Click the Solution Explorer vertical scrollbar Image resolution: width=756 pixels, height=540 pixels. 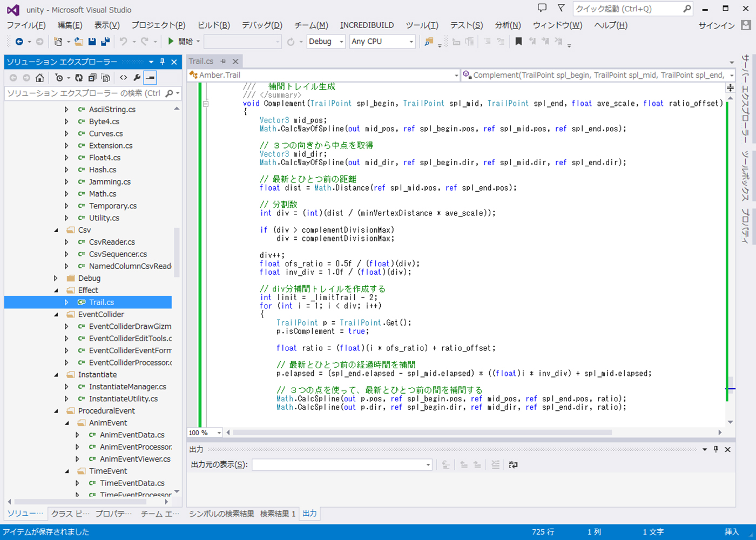point(177,252)
